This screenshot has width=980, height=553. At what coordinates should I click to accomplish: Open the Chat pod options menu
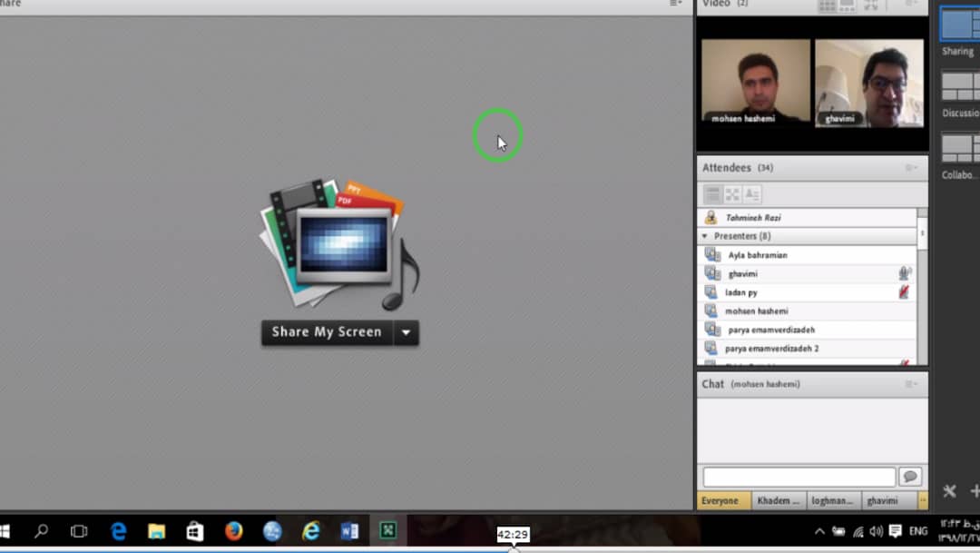pyautogui.click(x=911, y=384)
